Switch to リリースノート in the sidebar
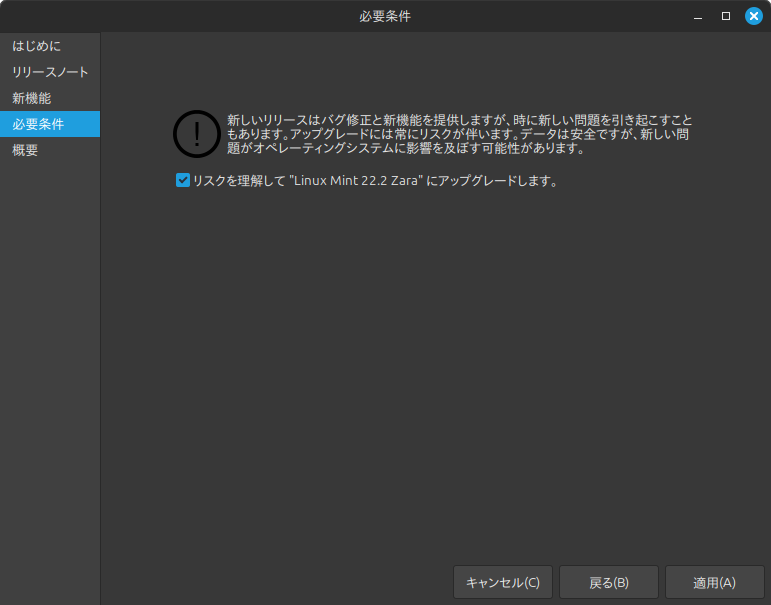 tap(50, 72)
